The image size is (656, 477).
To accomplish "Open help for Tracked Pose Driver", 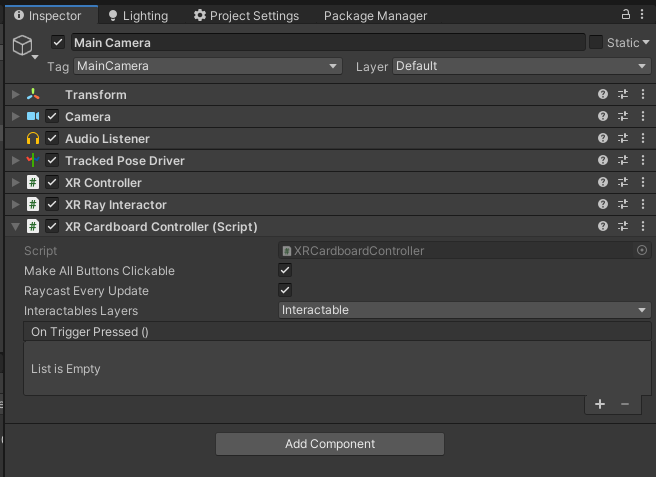I will (x=602, y=160).
